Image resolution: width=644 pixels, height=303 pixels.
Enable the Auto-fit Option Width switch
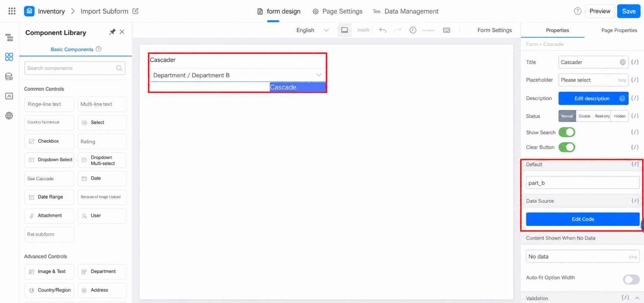tap(631, 279)
